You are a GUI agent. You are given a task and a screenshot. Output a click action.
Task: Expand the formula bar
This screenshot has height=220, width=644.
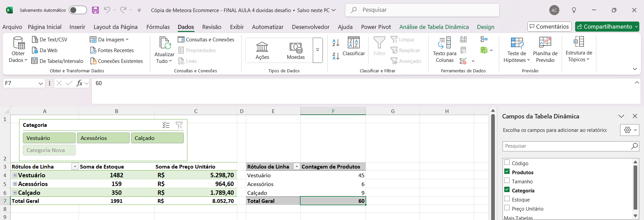(637, 83)
